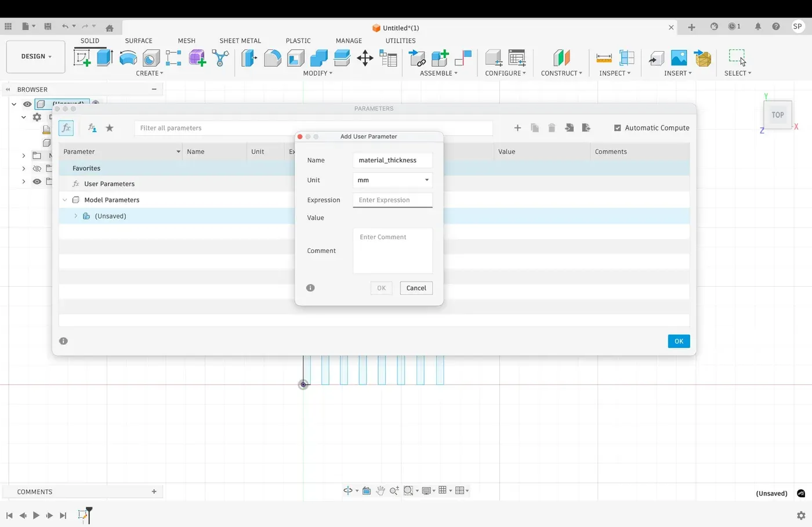Switch to the MESH tab
This screenshot has width=812, height=527.
click(187, 41)
